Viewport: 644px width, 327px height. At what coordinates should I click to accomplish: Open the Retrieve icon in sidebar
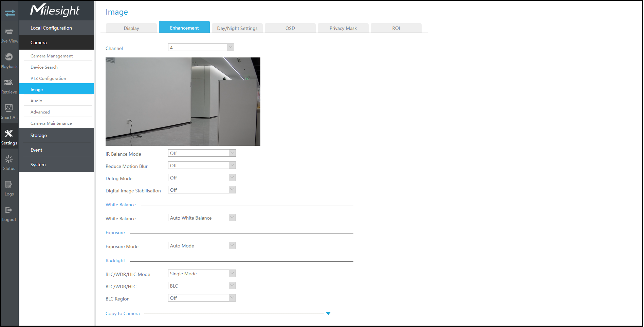pos(9,83)
